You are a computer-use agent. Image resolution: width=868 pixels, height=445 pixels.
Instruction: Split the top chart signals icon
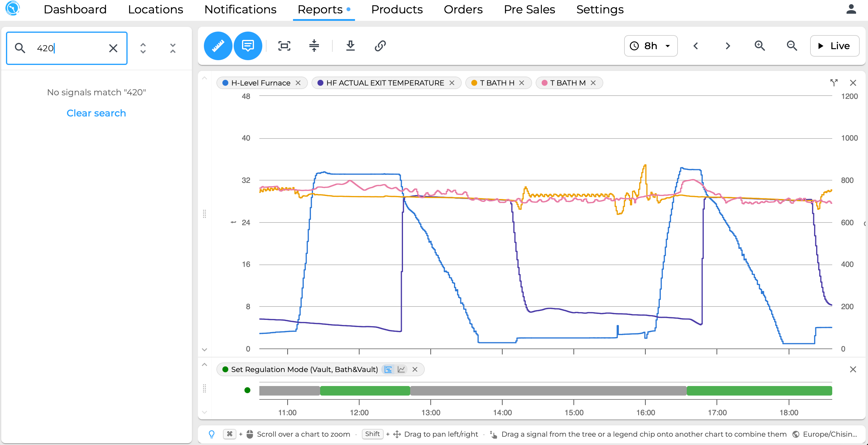pyautogui.click(x=834, y=83)
